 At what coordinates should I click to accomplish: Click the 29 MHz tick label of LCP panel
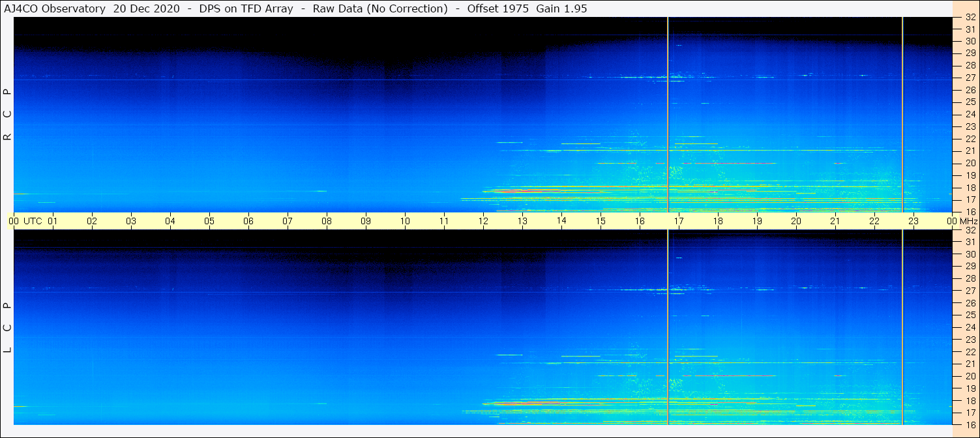coord(970,267)
